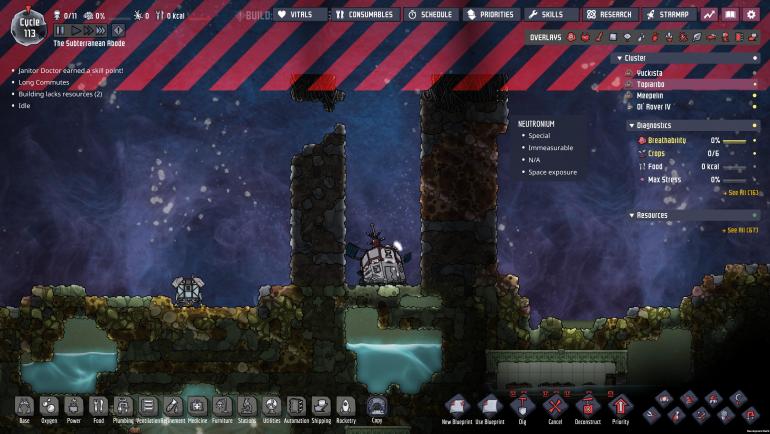Image resolution: width=770 pixels, height=434 pixels.
Task: Expand the Resources section
Action: coord(631,215)
